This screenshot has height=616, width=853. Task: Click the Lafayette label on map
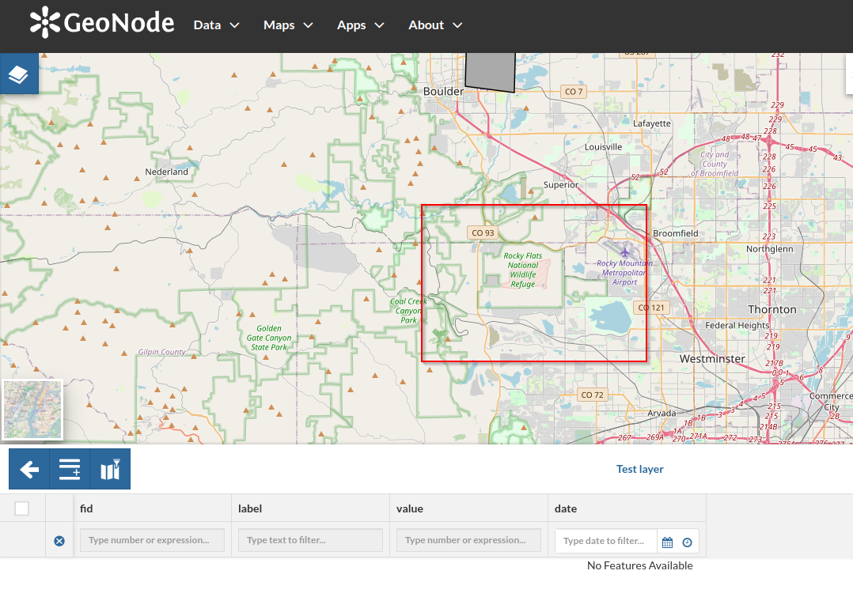coord(652,123)
